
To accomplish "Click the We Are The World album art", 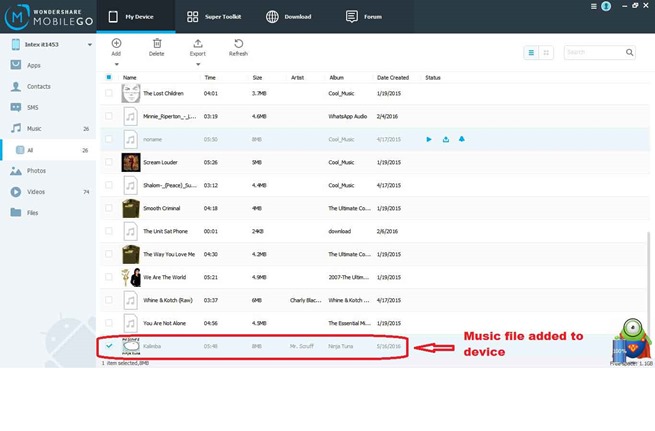I will [131, 277].
